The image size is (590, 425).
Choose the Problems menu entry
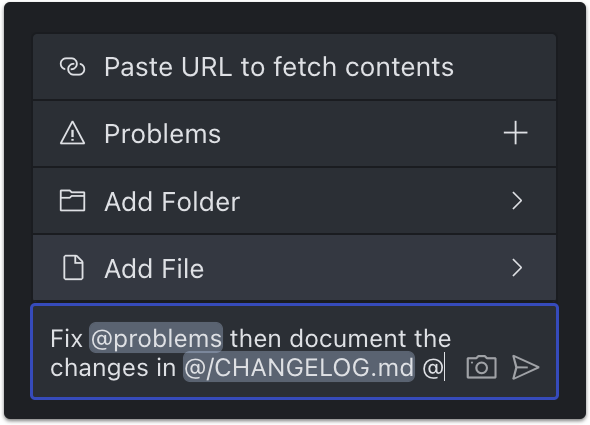coord(294,134)
